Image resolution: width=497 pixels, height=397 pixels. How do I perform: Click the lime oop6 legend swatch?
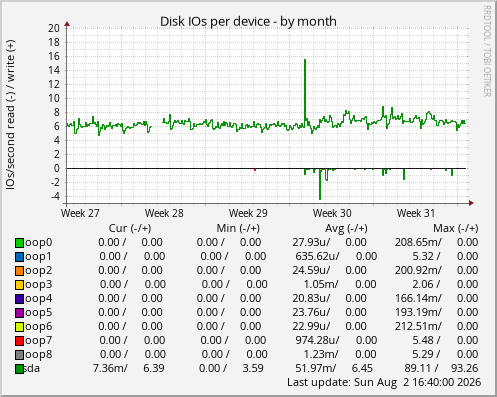19,327
